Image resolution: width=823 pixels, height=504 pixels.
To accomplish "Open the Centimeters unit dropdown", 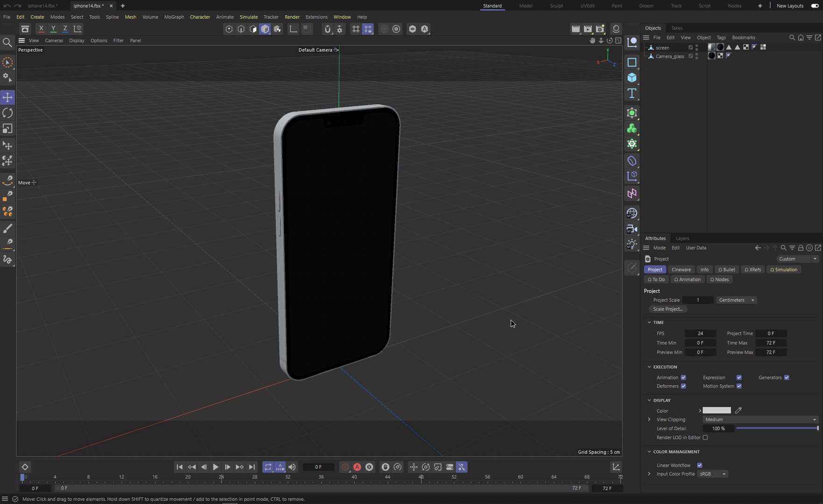I will pyautogui.click(x=737, y=300).
